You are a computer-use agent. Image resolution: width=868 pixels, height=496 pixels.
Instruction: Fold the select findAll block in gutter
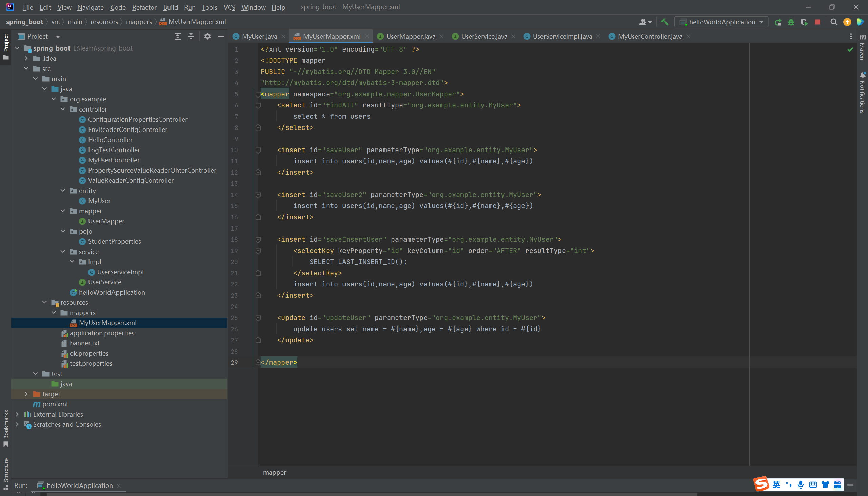pos(258,105)
